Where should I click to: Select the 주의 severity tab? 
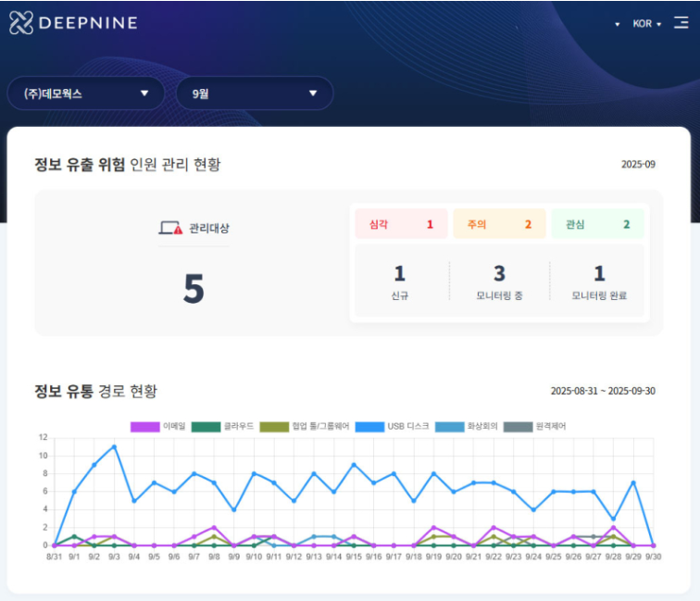coord(499,224)
